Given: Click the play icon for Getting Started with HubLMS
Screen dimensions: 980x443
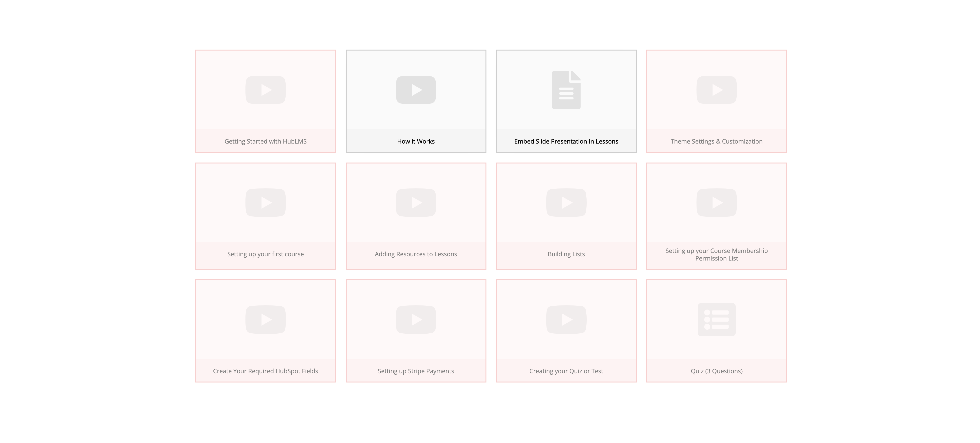Looking at the screenshot, I should tap(266, 90).
